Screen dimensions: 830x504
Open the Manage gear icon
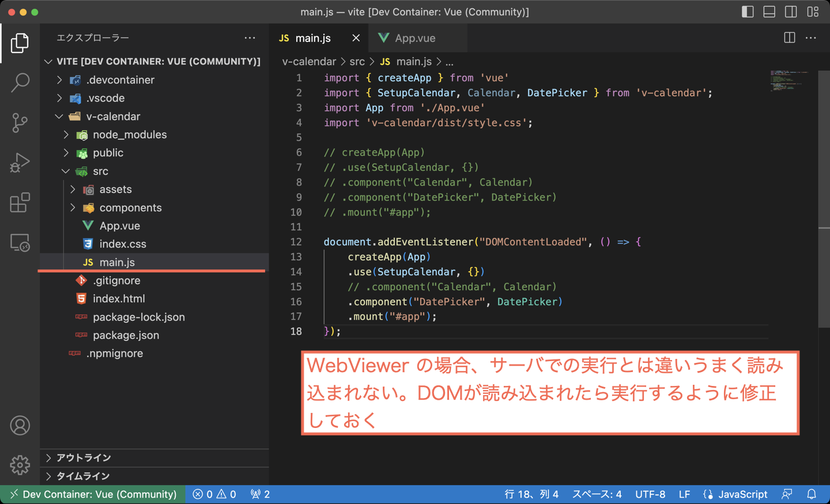pyautogui.click(x=20, y=465)
